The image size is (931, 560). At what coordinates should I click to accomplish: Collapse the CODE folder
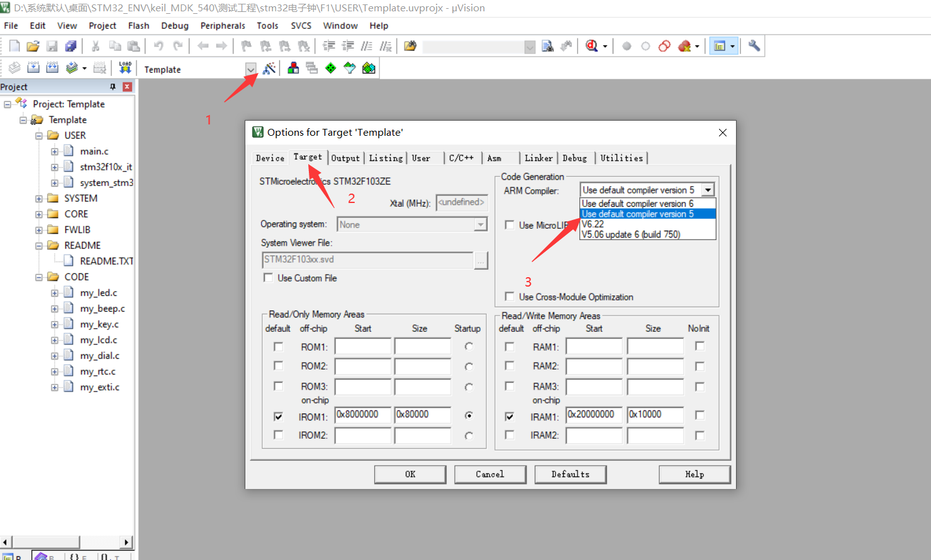pos(39,277)
